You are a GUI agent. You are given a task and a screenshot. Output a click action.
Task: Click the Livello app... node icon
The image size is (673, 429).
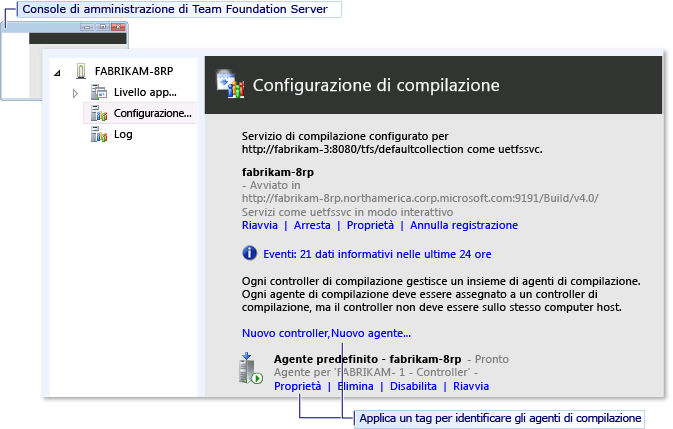pyautogui.click(x=99, y=92)
